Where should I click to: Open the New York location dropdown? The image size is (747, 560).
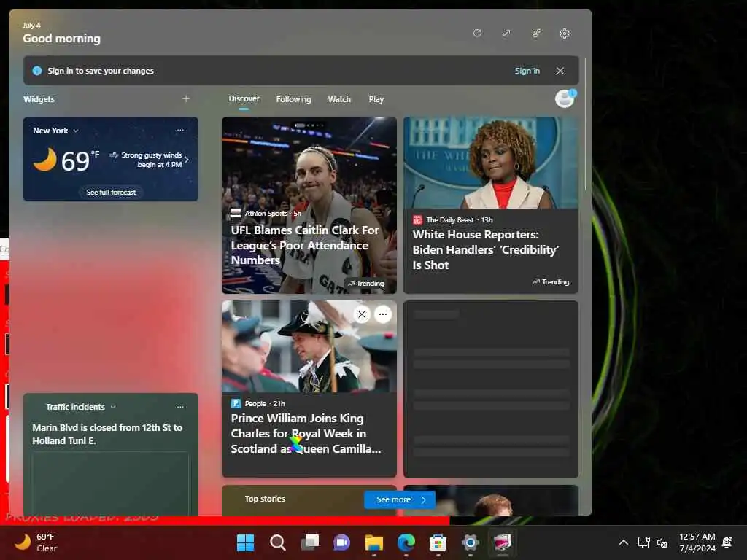click(x=55, y=131)
